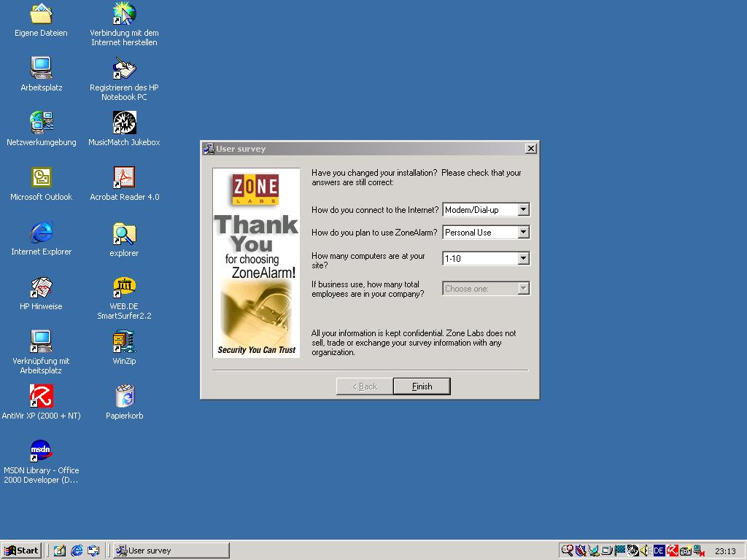
Task: Launch Internet Explorer from the quick launch bar
Action: coord(77,551)
